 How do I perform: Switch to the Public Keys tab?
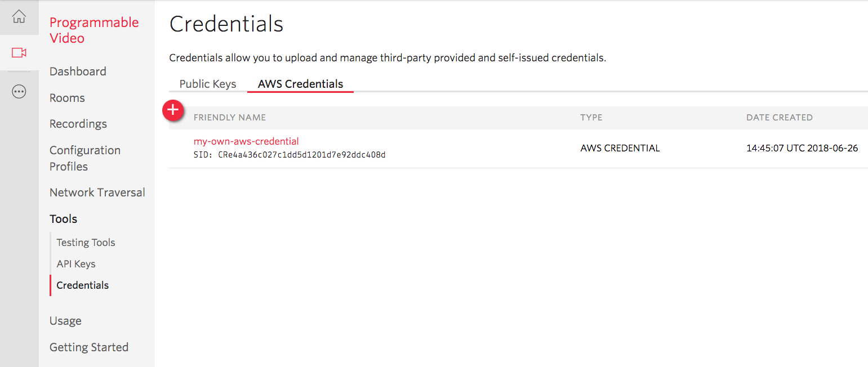point(207,83)
